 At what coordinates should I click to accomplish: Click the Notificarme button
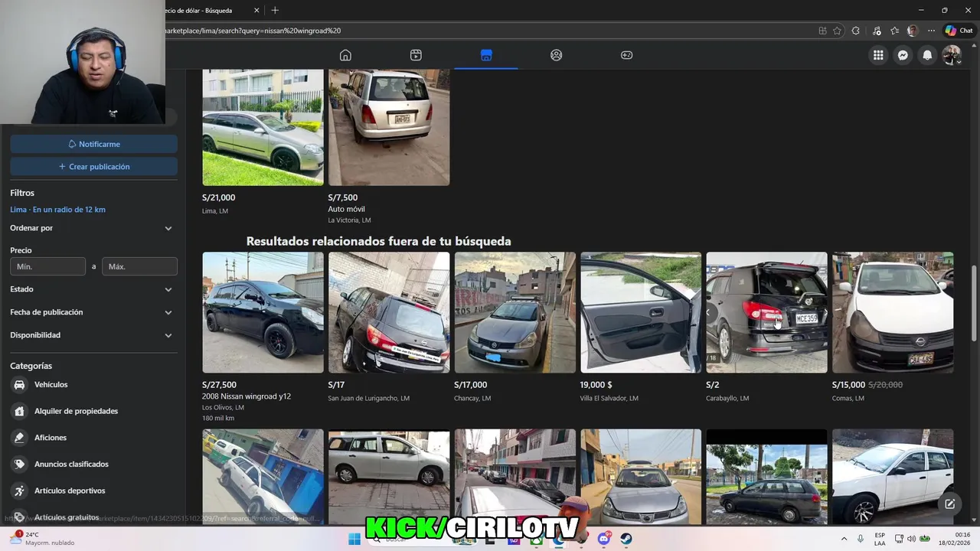(x=93, y=144)
